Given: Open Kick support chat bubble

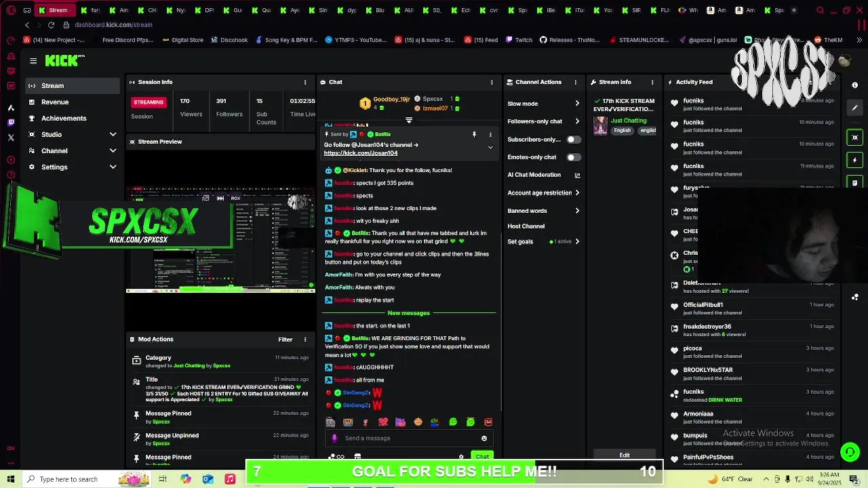Looking at the screenshot, I should (850, 451).
